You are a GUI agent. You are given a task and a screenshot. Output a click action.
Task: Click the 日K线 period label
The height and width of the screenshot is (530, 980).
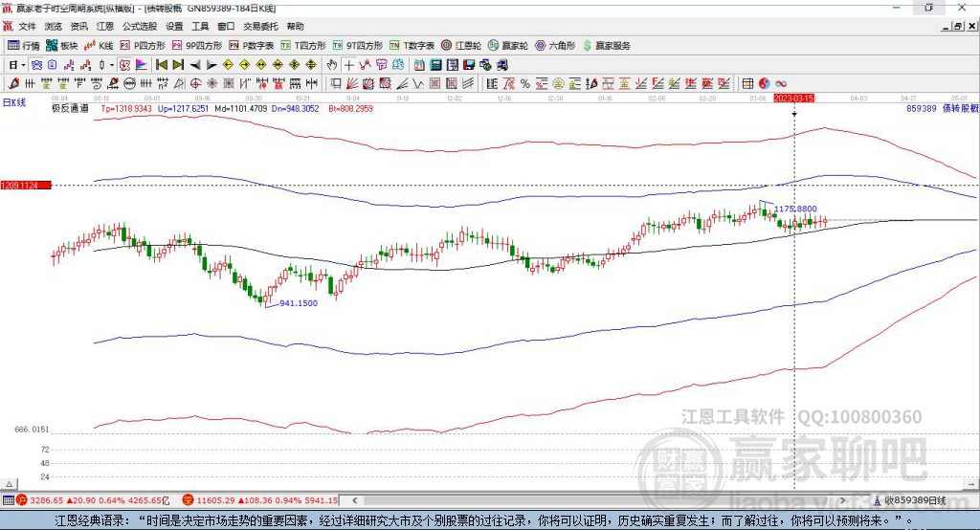[14, 102]
